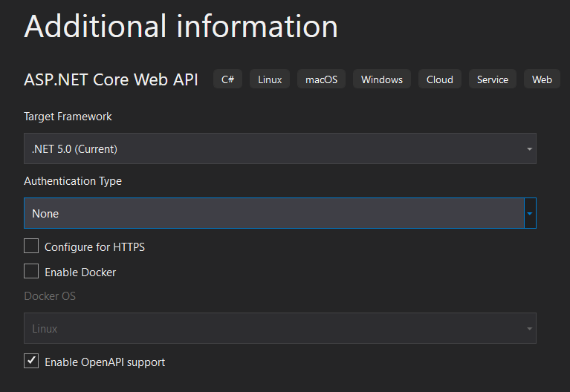Click the Linux platform tag
This screenshot has width=570, height=392.
270,79
